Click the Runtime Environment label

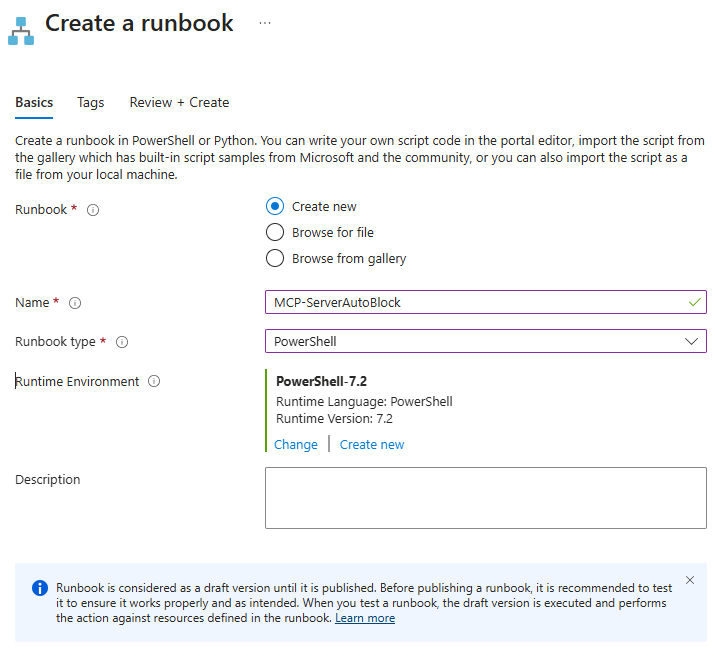(77, 381)
